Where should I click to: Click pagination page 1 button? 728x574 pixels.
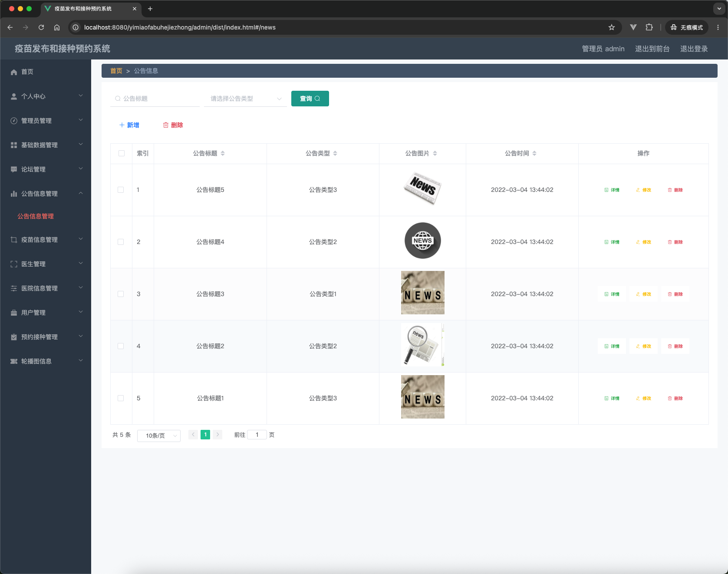(205, 435)
